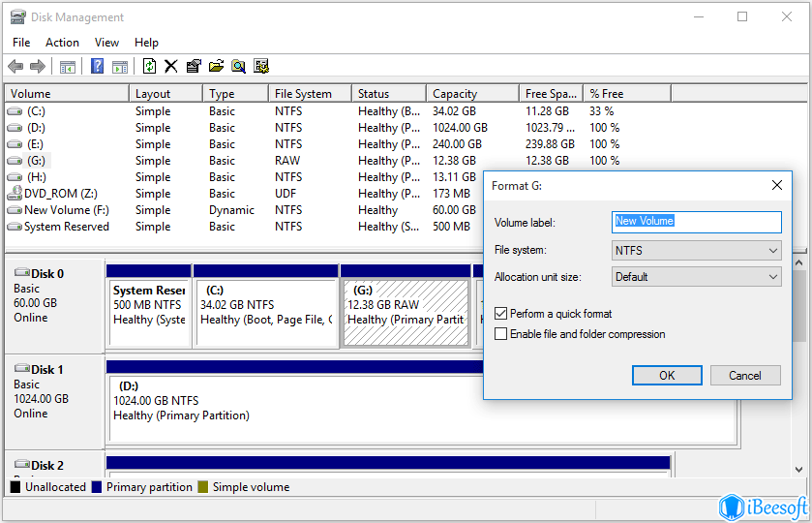This screenshot has height=523, width=812.
Task: Sort the list by Capacity column header
Action: tap(455, 94)
